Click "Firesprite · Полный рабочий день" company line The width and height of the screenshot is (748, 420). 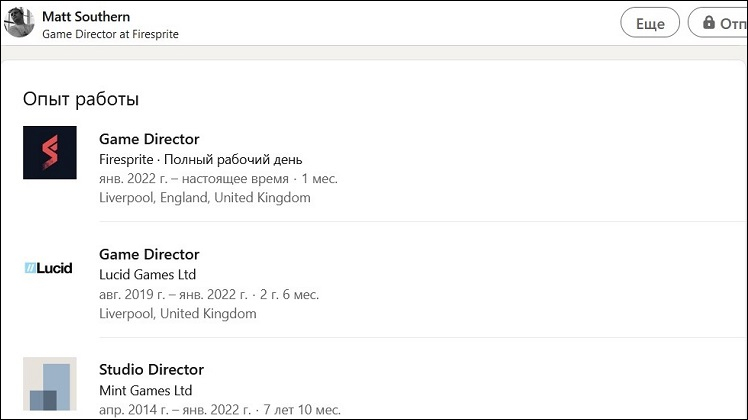coord(200,159)
